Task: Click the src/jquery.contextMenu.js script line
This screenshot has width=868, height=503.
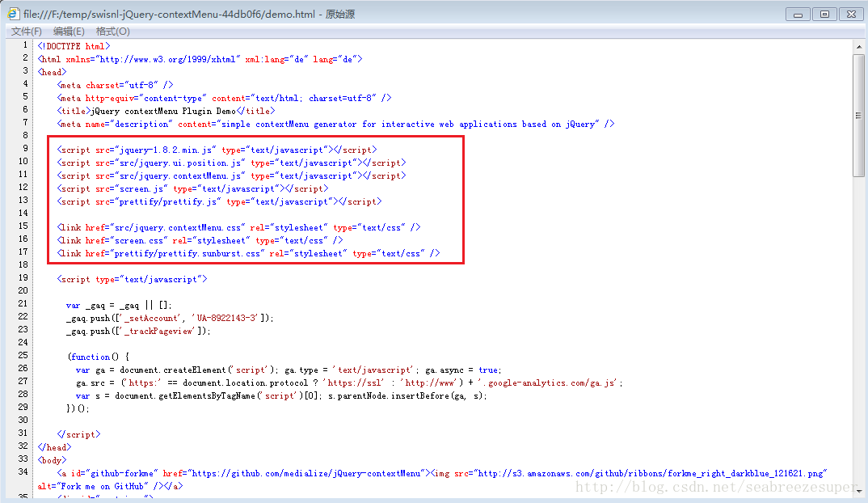Action: tap(231, 176)
